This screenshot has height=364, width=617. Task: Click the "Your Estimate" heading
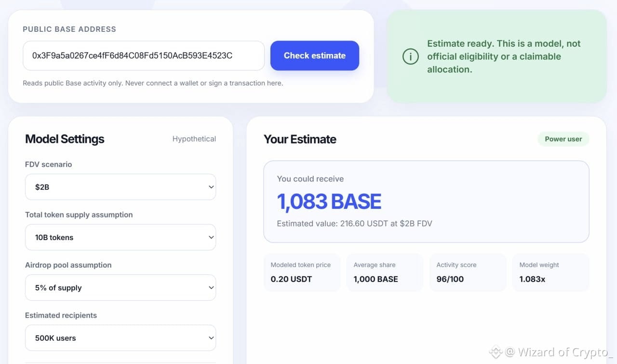300,139
